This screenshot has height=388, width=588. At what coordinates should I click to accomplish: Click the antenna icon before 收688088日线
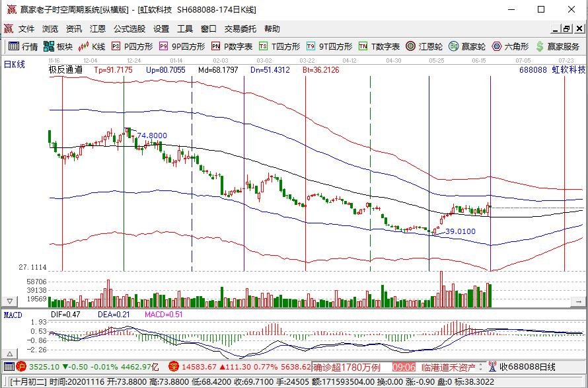click(x=492, y=367)
